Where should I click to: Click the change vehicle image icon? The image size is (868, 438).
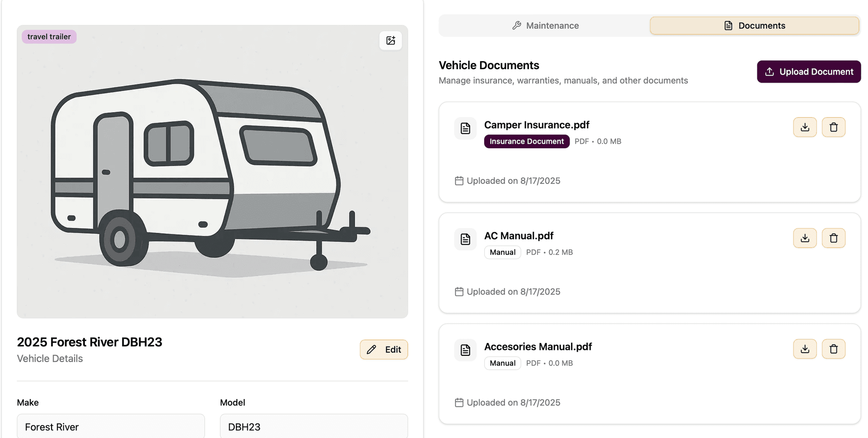391,41
